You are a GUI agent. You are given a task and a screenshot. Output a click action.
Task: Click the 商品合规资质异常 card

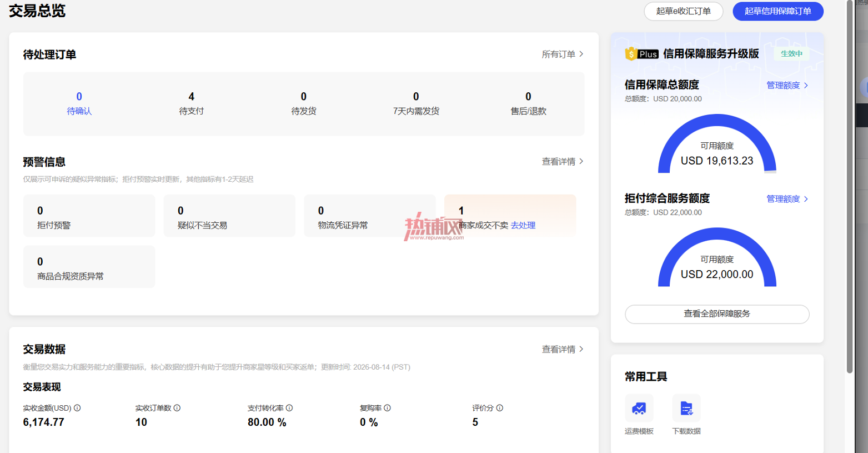tap(89, 267)
